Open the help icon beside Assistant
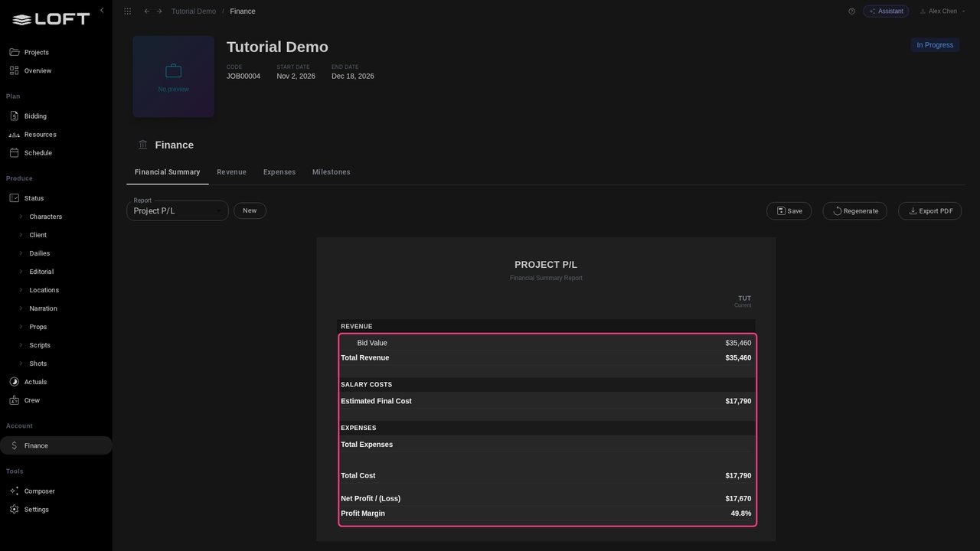The height and width of the screenshot is (551, 980). coord(851,11)
